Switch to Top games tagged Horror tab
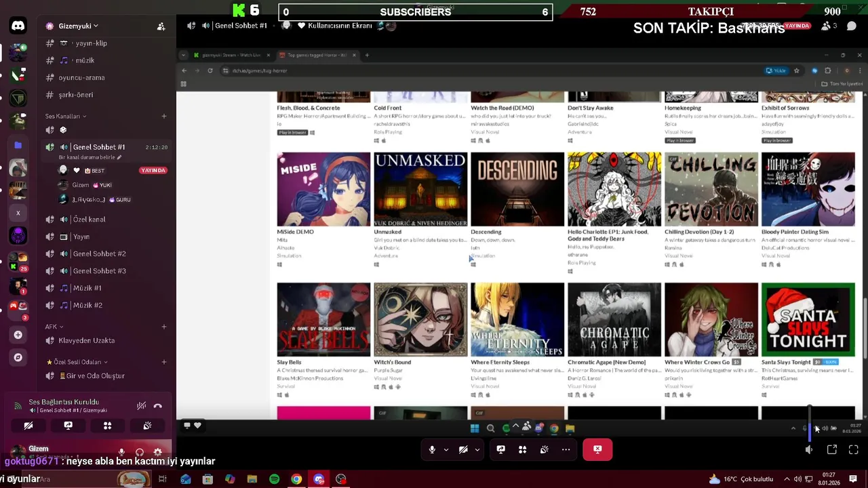The width and height of the screenshot is (868, 488). tap(317, 55)
